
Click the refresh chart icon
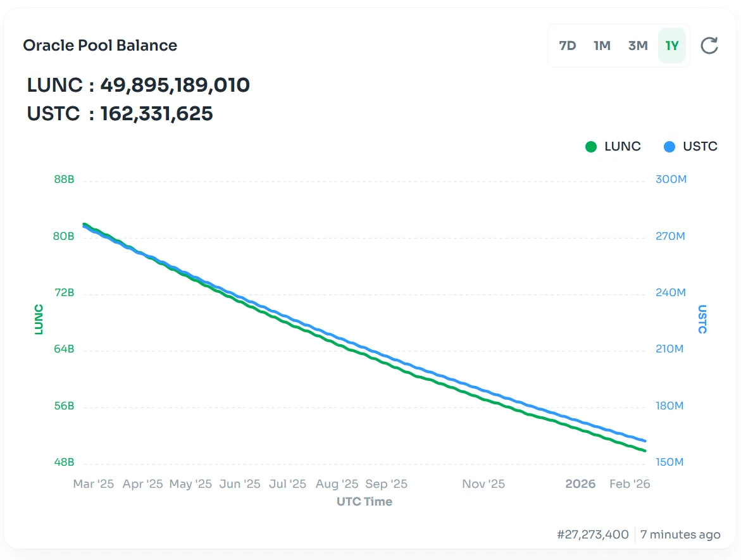(709, 46)
